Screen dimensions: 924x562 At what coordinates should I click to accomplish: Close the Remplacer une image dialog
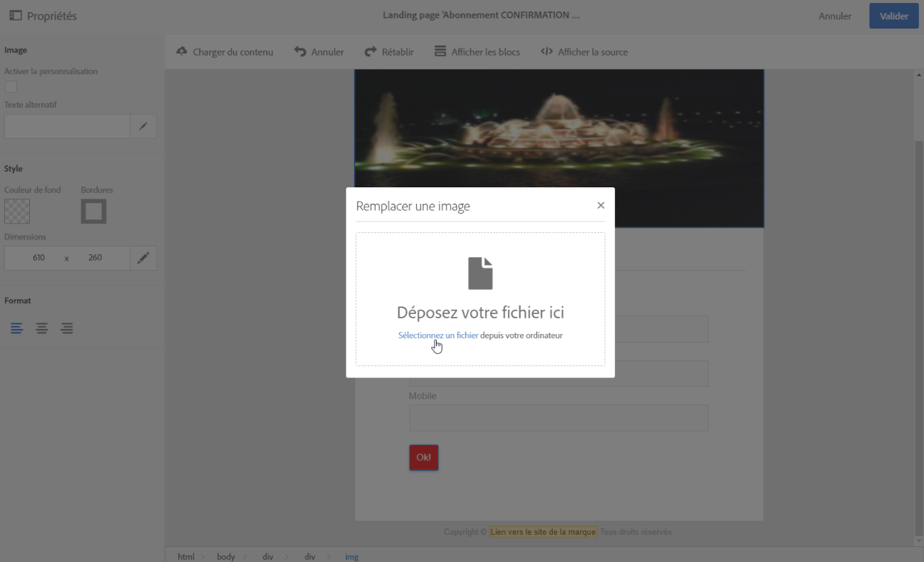601,205
